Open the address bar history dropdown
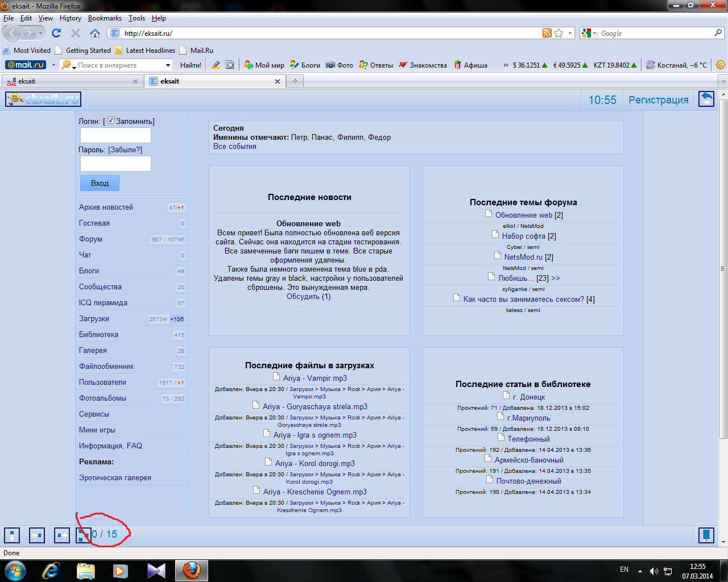Screen dimensions: 728x582 coord(570,34)
